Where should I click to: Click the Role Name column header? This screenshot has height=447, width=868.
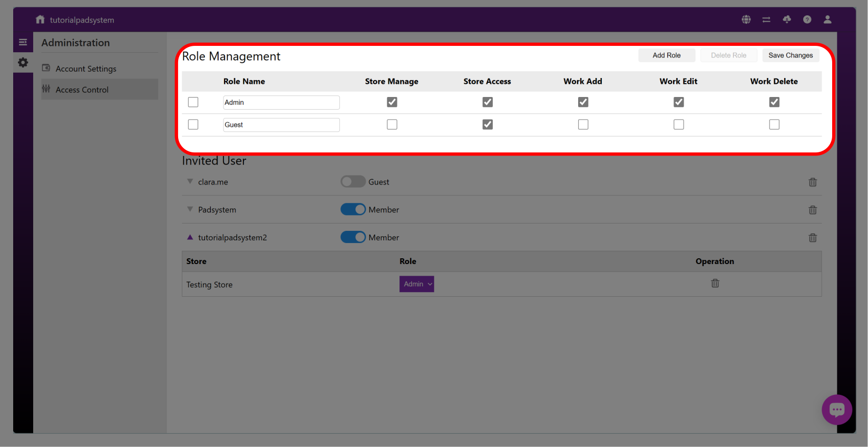pyautogui.click(x=244, y=81)
